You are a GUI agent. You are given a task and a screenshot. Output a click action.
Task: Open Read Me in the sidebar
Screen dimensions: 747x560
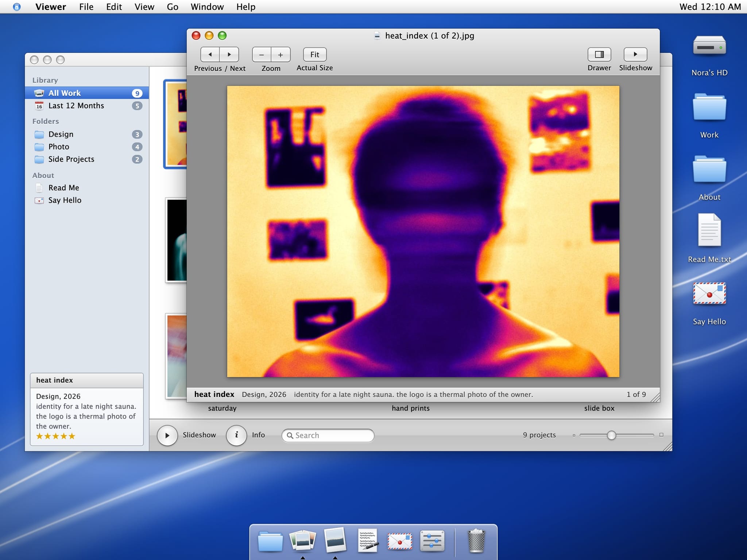(x=87, y=188)
